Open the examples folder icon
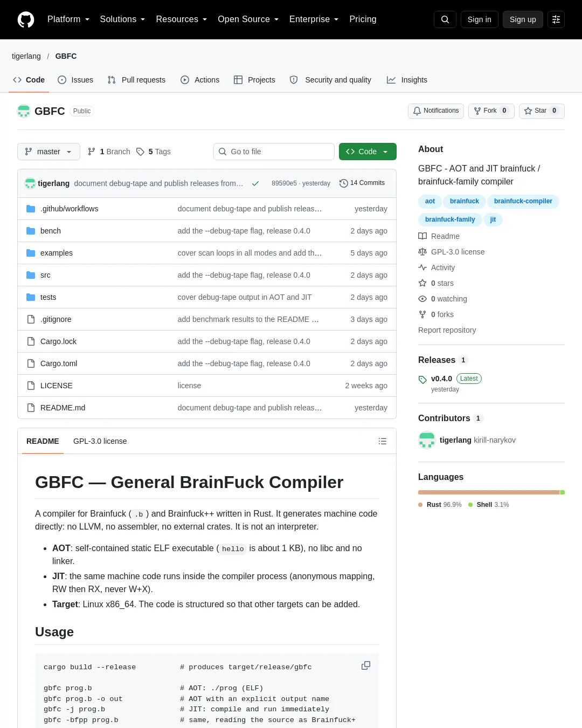Screen dimensions: 582x728 (x=31, y=253)
